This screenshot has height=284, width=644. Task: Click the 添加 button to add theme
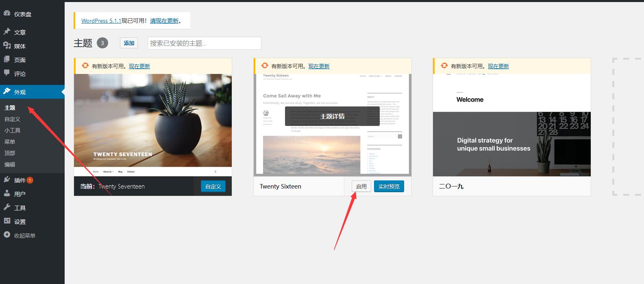[x=129, y=43]
